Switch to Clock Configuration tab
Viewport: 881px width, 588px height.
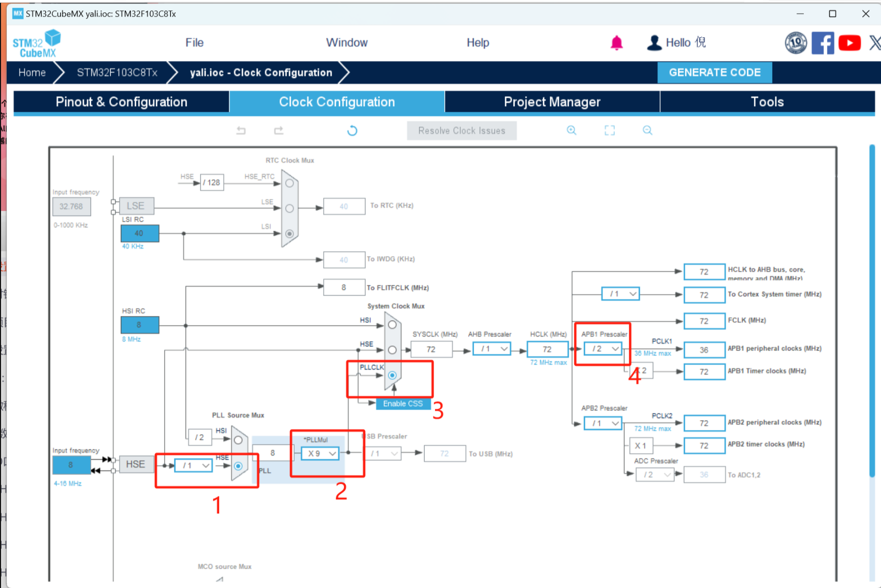click(337, 102)
